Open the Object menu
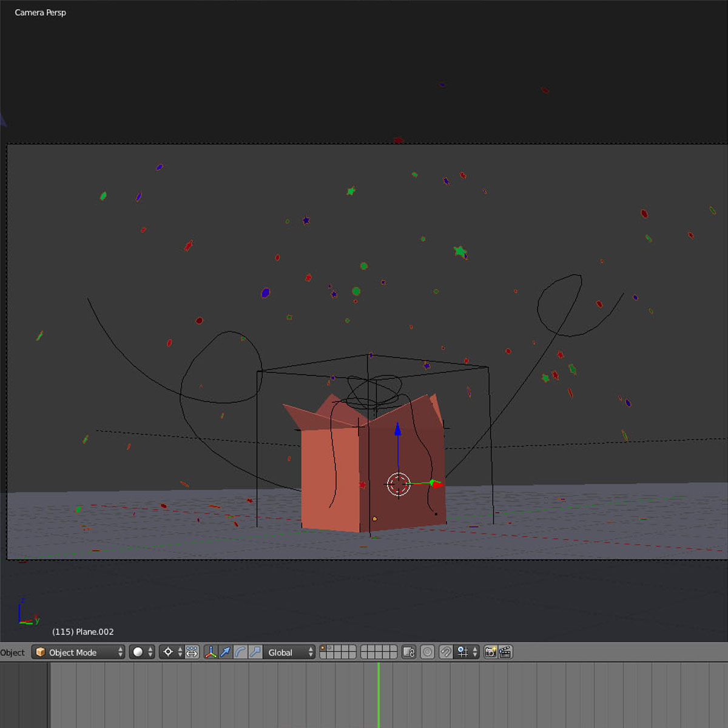 (x=13, y=652)
